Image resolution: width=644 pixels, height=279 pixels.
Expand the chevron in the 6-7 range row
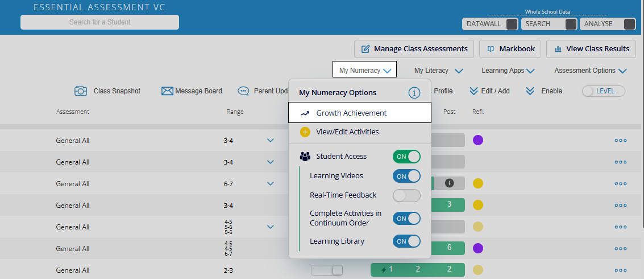(270, 183)
